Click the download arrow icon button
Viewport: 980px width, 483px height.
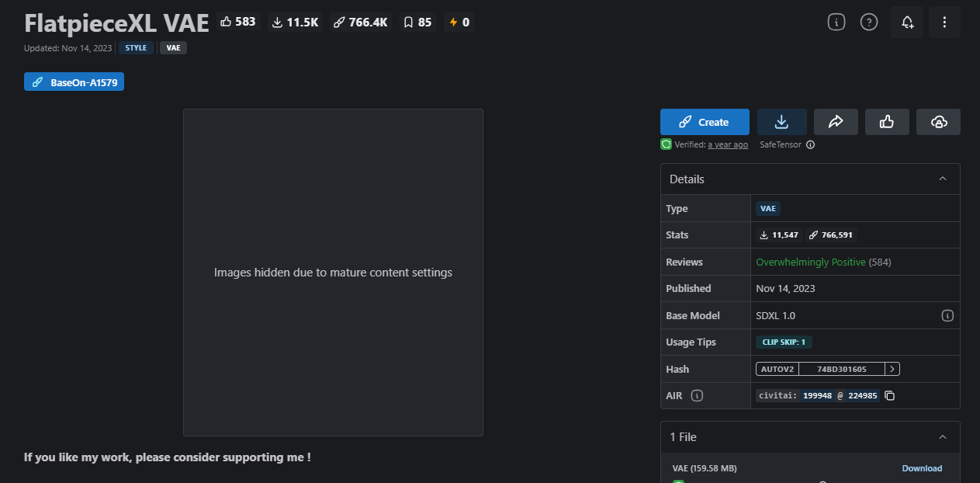coord(781,122)
